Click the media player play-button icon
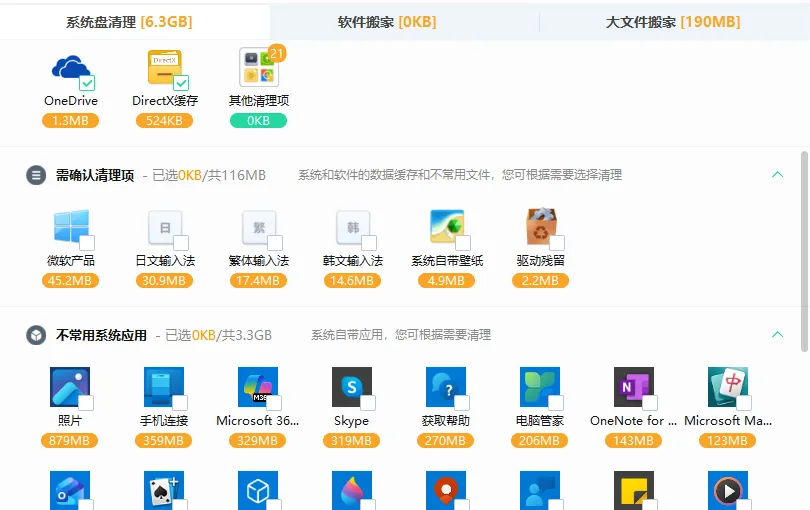Image resolution: width=810 pixels, height=510 pixels. pos(728,490)
